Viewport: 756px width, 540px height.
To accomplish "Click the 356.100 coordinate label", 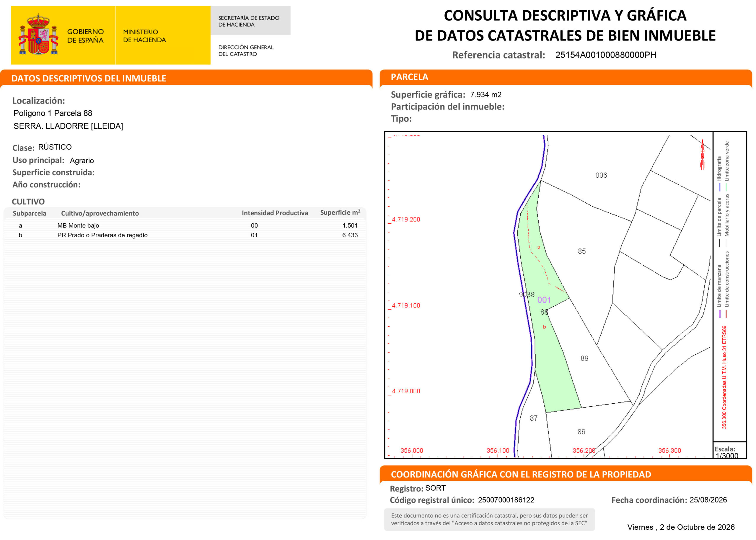I will (498, 451).
